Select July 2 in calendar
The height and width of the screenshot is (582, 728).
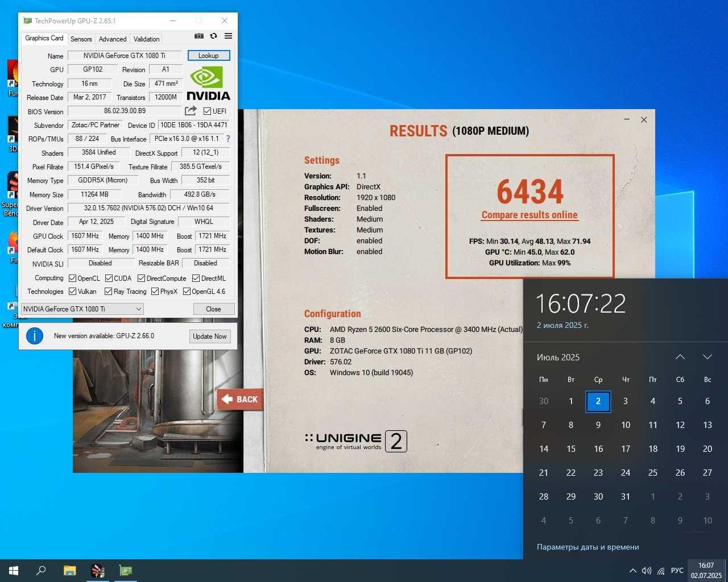pyautogui.click(x=598, y=401)
